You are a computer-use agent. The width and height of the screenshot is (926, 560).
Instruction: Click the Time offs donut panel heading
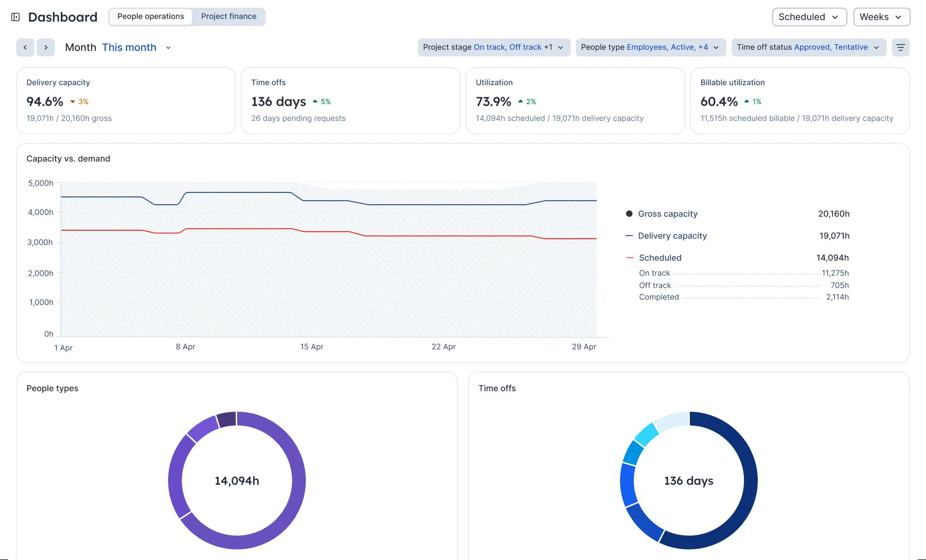pos(497,388)
